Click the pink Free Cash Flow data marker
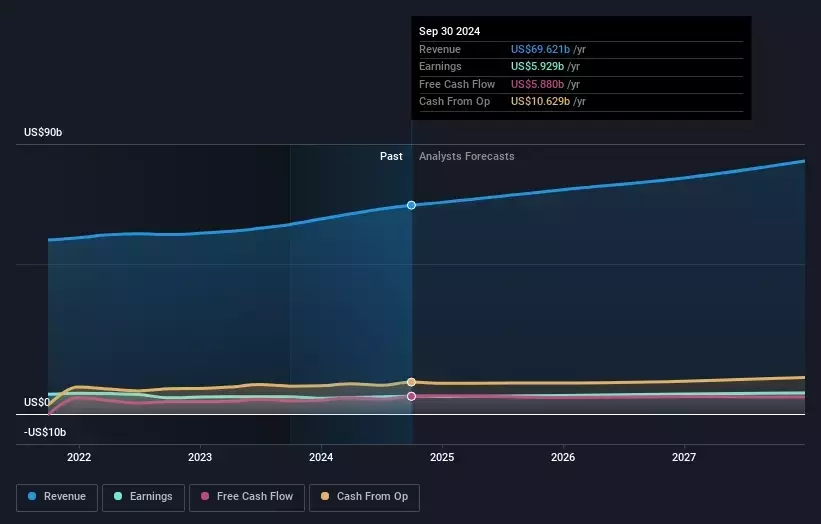This screenshot has height=524, width=821. (x=411, y=396)
